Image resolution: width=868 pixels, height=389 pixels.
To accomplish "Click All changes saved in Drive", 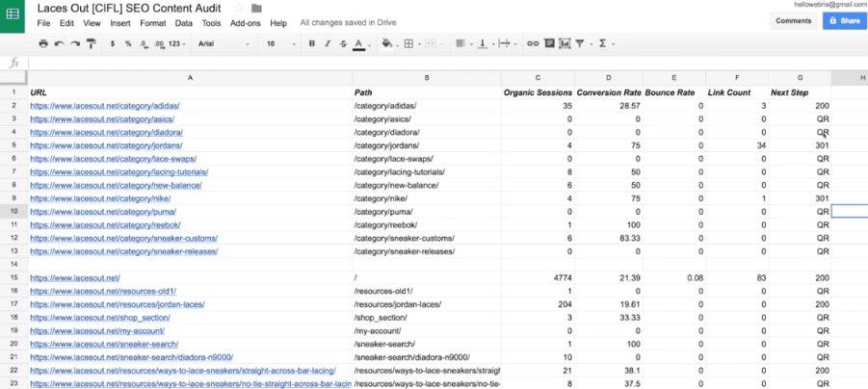I will [348, 23].
